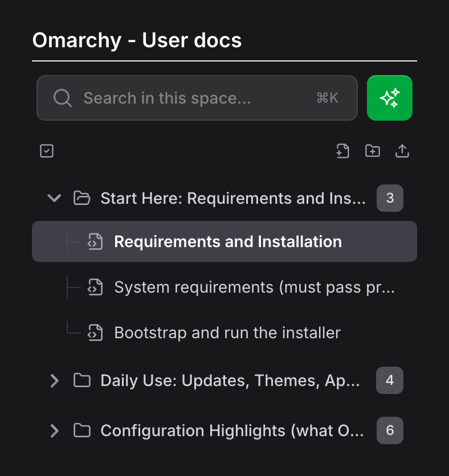Click the magnifier icon in search bar
This screenshot has width=449, height=476.
tap(62, 98)
